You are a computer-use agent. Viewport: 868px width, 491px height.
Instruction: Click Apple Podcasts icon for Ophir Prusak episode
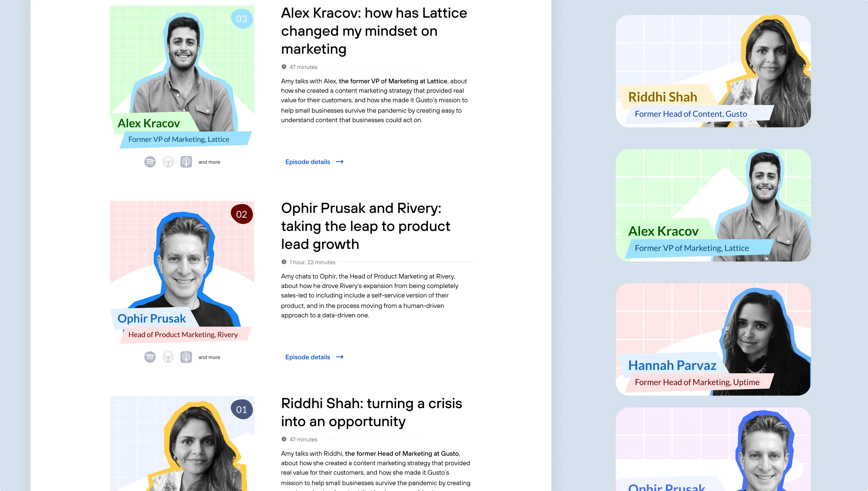pos(186,357)
